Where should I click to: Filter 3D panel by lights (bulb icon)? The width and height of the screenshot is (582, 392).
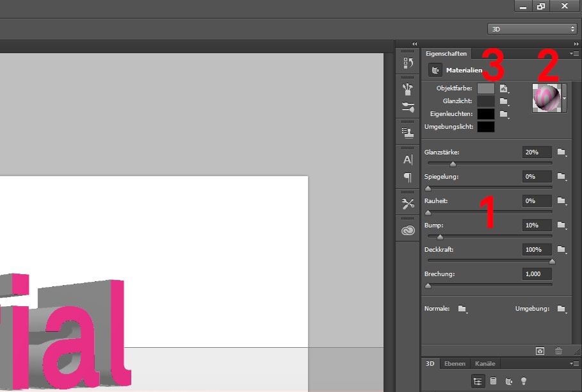coord(523,381)
